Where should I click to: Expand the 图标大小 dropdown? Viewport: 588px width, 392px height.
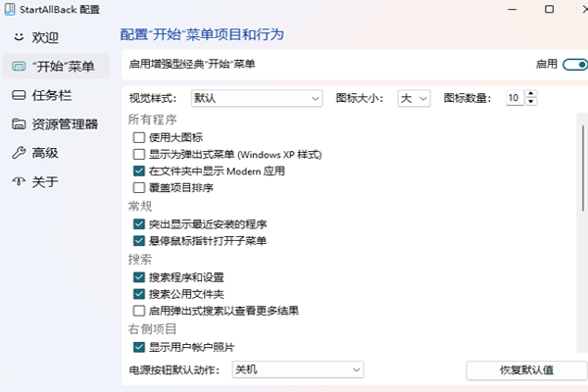(x=413, y=98)
